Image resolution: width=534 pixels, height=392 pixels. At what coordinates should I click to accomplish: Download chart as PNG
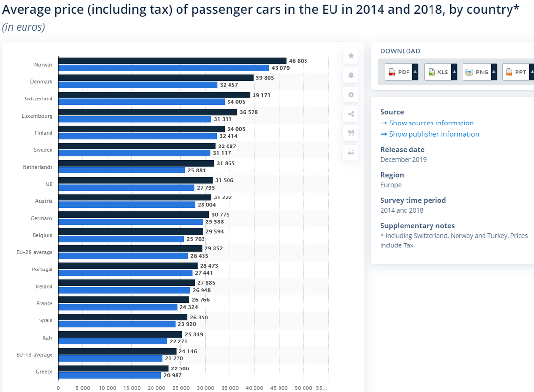tap(477, 72)
